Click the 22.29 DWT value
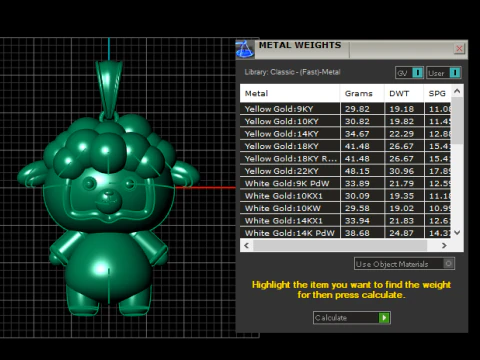Image resolution: width=480 pixels, height=360 pixels. coord(401,134)
